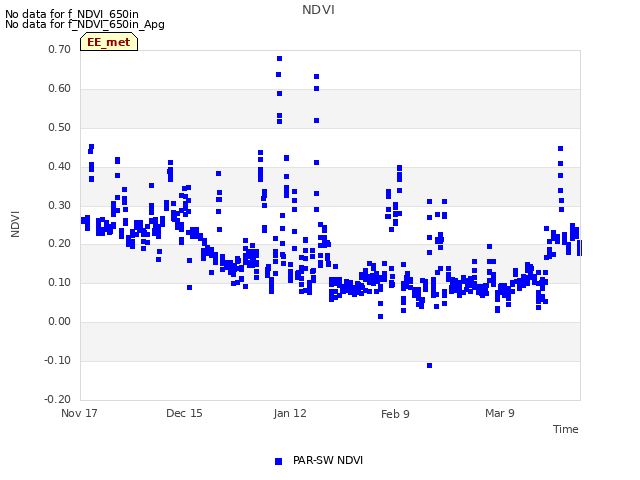This screenshot has height=480, width=640.
Task: Select the Mar 9 date tick label
Action: [500, 413]
